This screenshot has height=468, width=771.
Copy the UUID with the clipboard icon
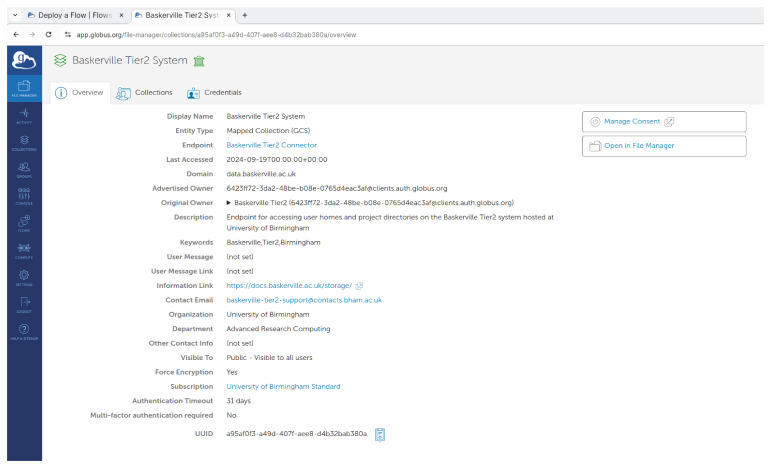point(380,435)
